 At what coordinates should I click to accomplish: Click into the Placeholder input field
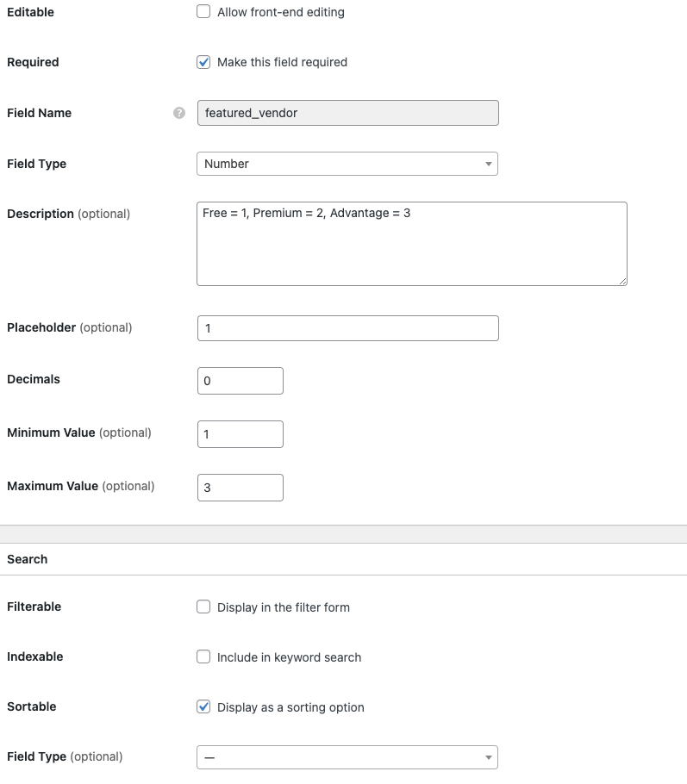347,328
